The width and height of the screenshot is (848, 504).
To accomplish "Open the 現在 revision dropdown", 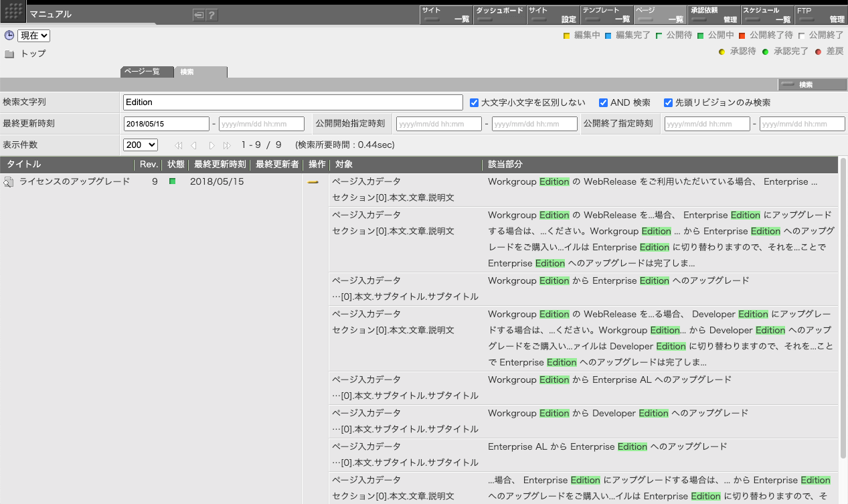I will [x=33, y=35].
